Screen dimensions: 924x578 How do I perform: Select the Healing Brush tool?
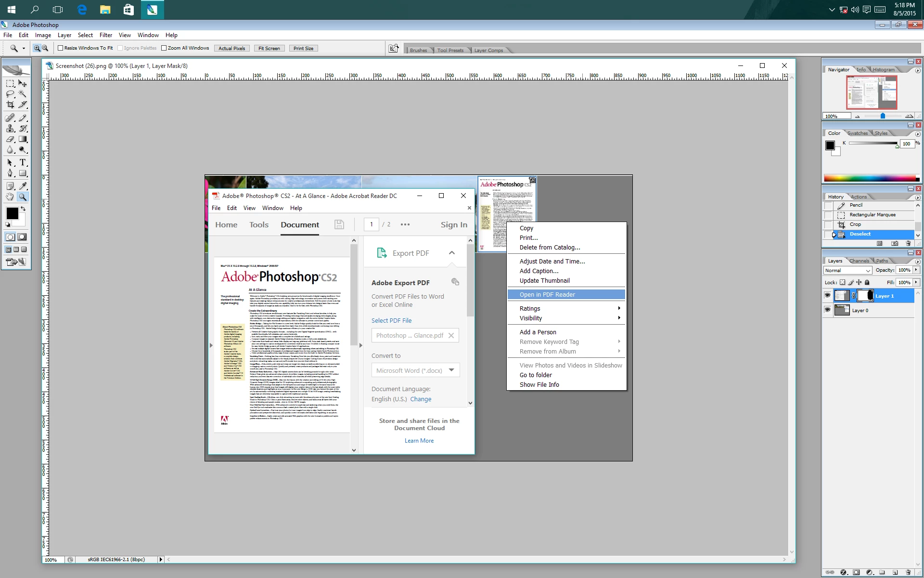pyautogui.click(x=10, y=117)
